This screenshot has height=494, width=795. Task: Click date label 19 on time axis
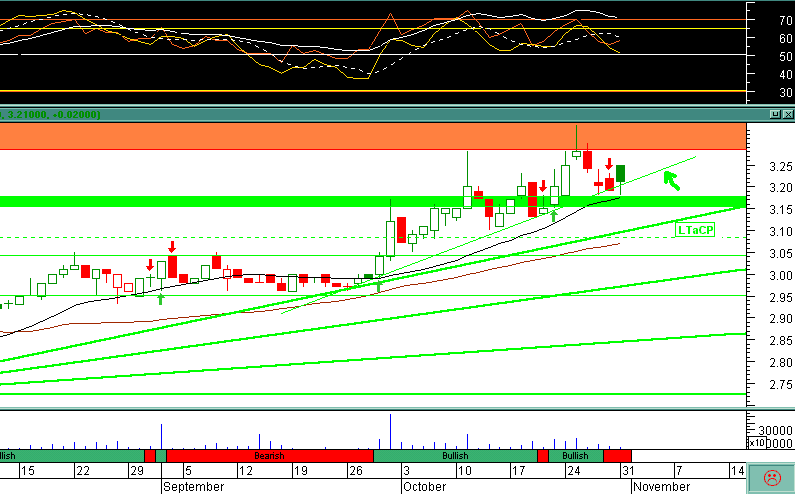point(300,471)
